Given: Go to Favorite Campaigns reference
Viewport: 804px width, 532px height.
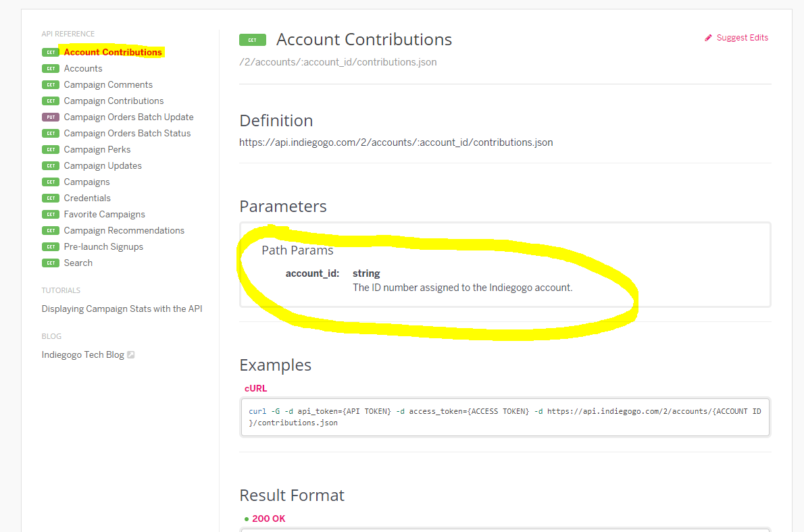Looking at the screenshot, I should pyautogui.click(x=105, y=214).
